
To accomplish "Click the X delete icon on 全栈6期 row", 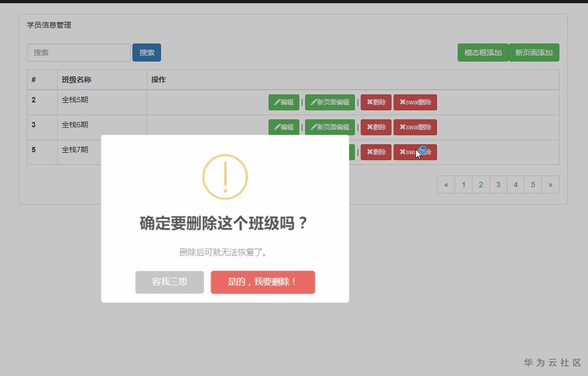I will tap(368, 127).
